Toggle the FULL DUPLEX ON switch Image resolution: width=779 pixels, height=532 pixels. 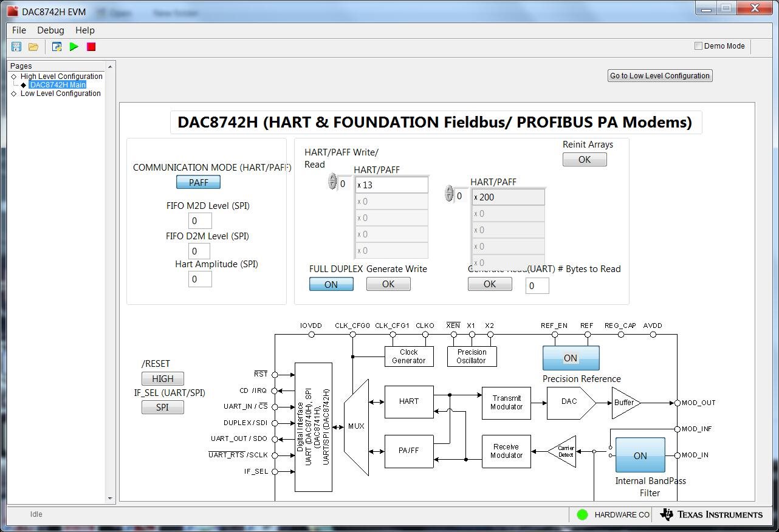[331, 284]
